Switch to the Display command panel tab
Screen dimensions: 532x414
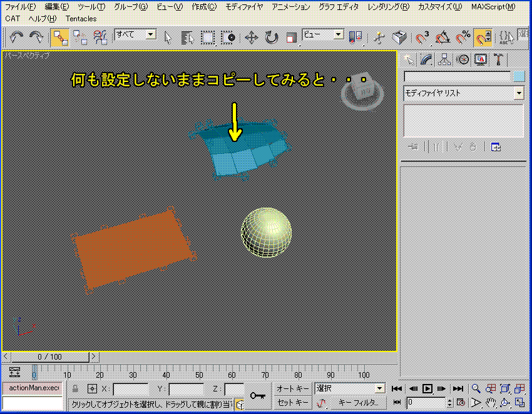[480, 60]
